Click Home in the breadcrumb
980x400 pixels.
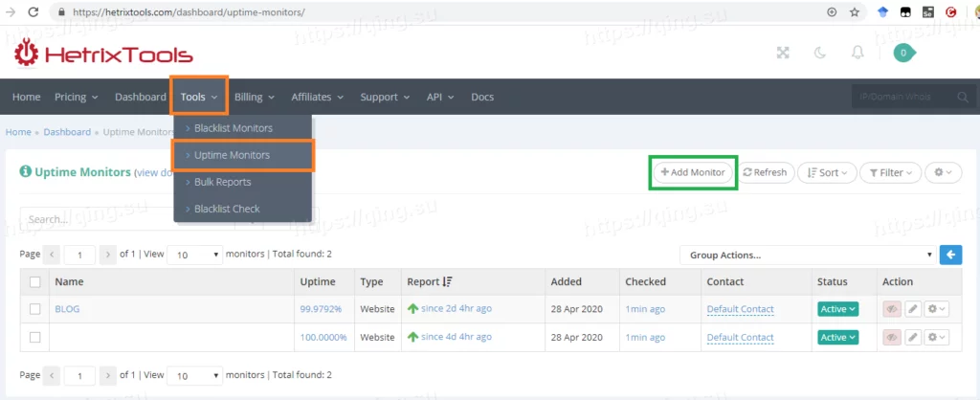(x=18, y=132)
